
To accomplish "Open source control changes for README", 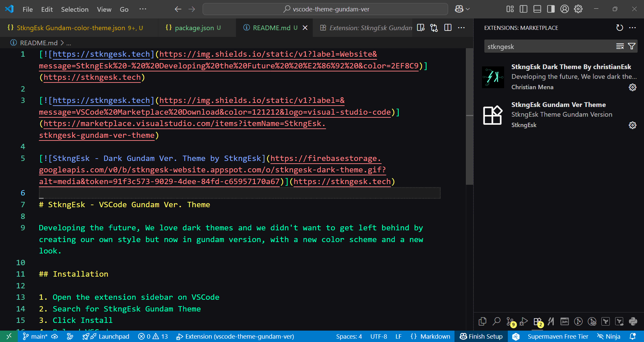I will pos(434,28).
